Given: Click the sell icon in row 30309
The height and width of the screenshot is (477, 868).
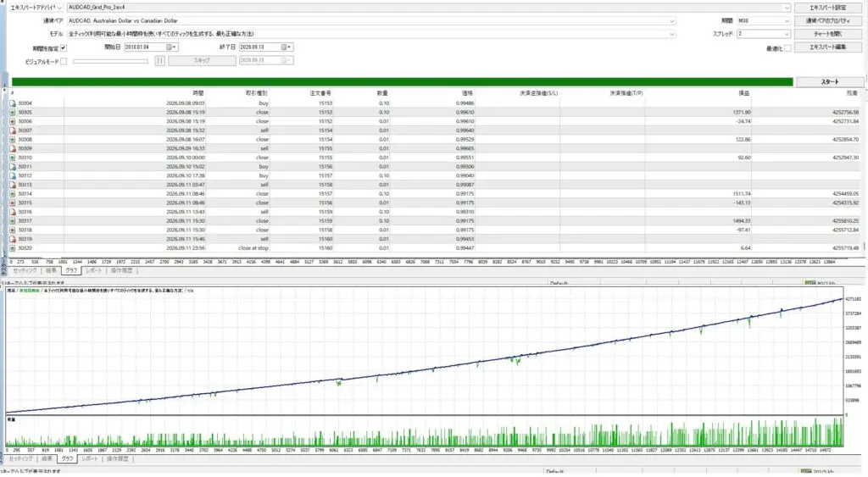Looking at the screenshot, I should pos(12,148).
